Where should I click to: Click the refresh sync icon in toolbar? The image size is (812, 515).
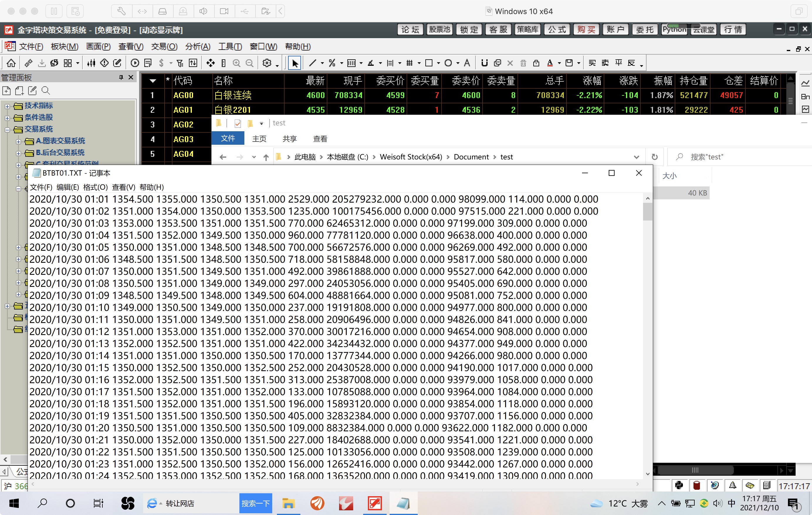click(54, 63)
